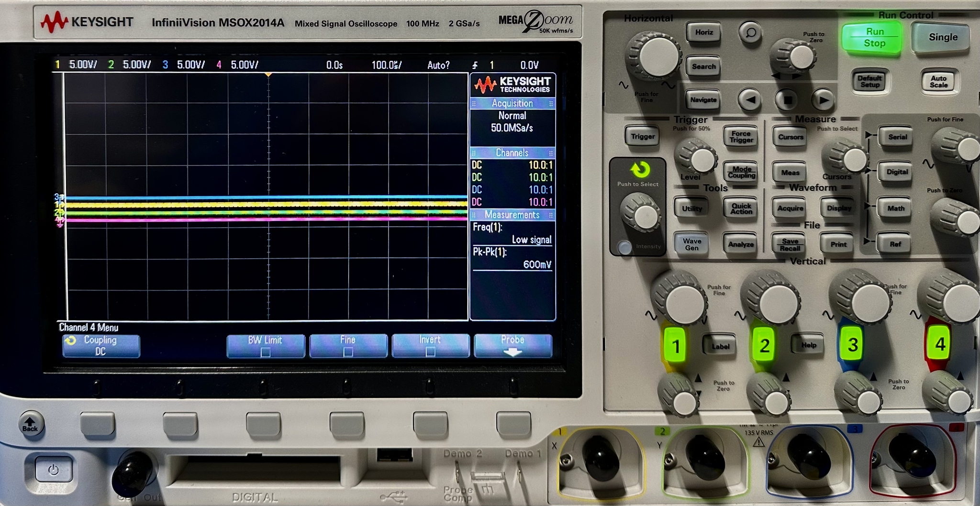Viewport: 980px width, 506px height.
Task: Click the Meas measurement button
Action: [x=790, y=173]
